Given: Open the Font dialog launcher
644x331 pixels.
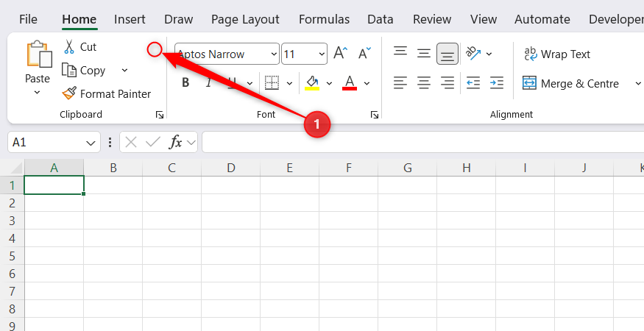Looking at the screenshot, I should tap(375, 115).
